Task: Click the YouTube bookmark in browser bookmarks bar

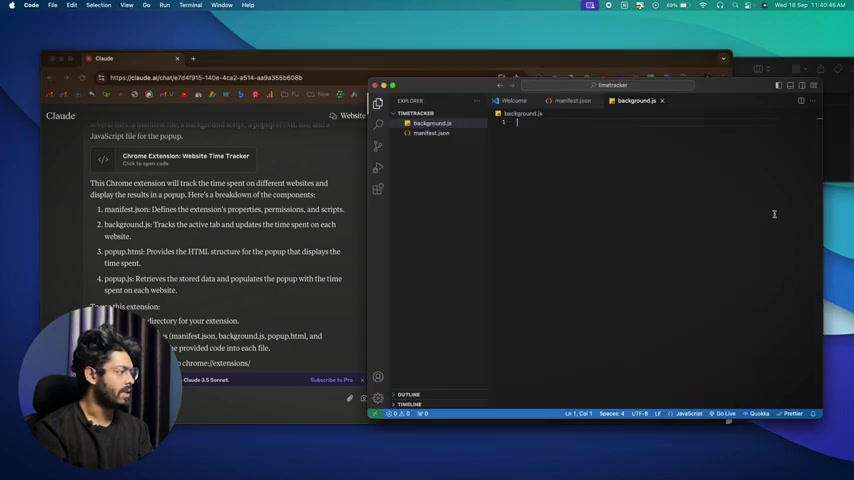Action: 184,94
